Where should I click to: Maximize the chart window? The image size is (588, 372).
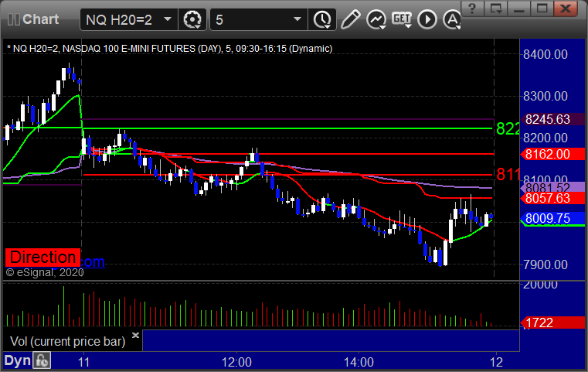[x=542, y=8]
